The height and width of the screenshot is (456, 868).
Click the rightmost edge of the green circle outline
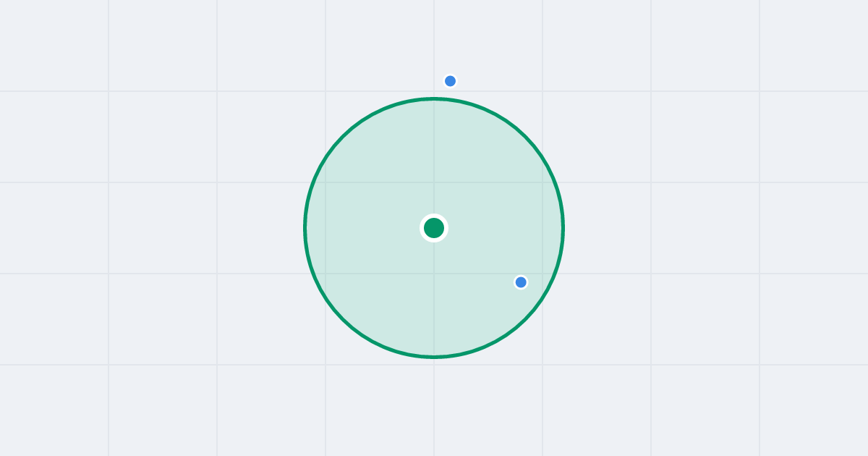[563, 228]
